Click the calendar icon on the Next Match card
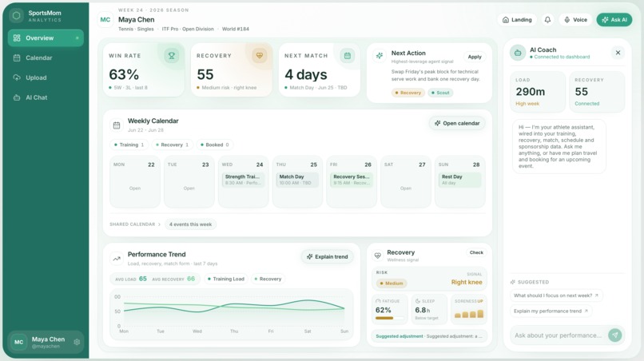This screenshot has width=644, height=361. tap(348, 55)
